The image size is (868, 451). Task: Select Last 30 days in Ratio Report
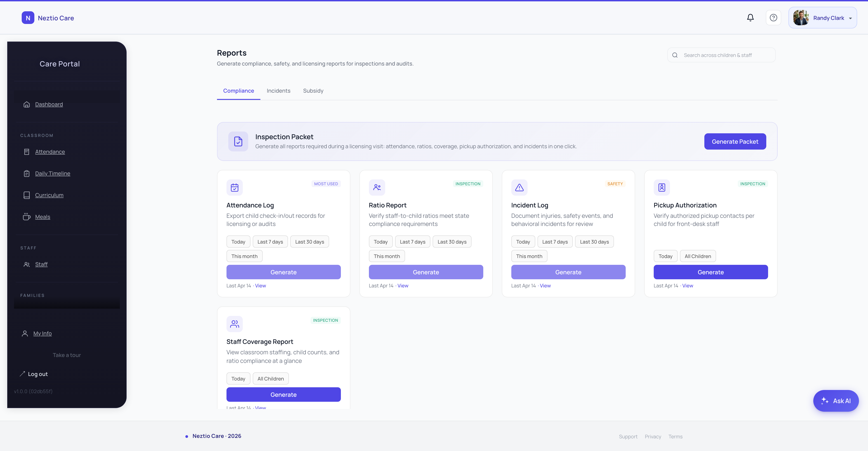click(452, 242)
